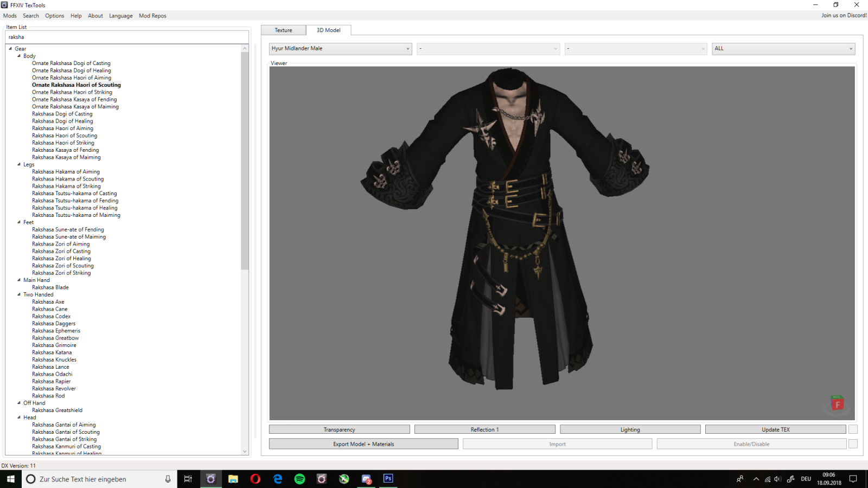Click the item list search field
Image resolution: width=868 pixels, height=488 pixels.
point(127,37)
